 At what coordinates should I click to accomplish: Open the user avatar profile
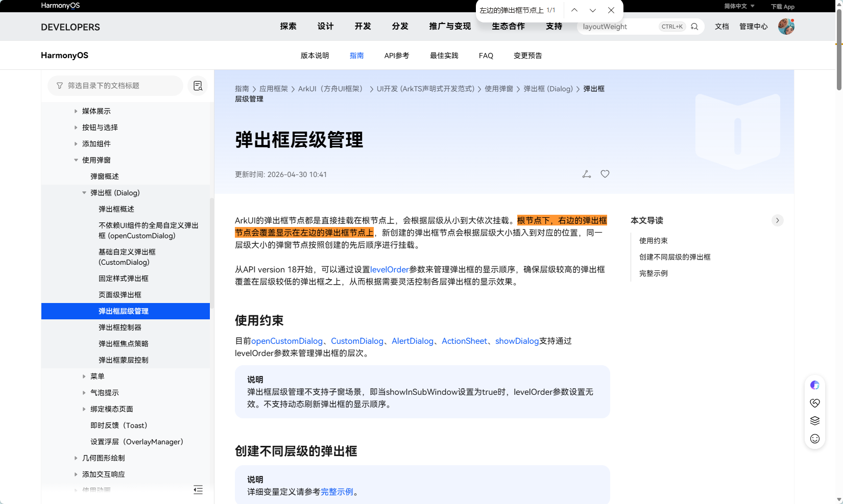(x=786, y=27)
